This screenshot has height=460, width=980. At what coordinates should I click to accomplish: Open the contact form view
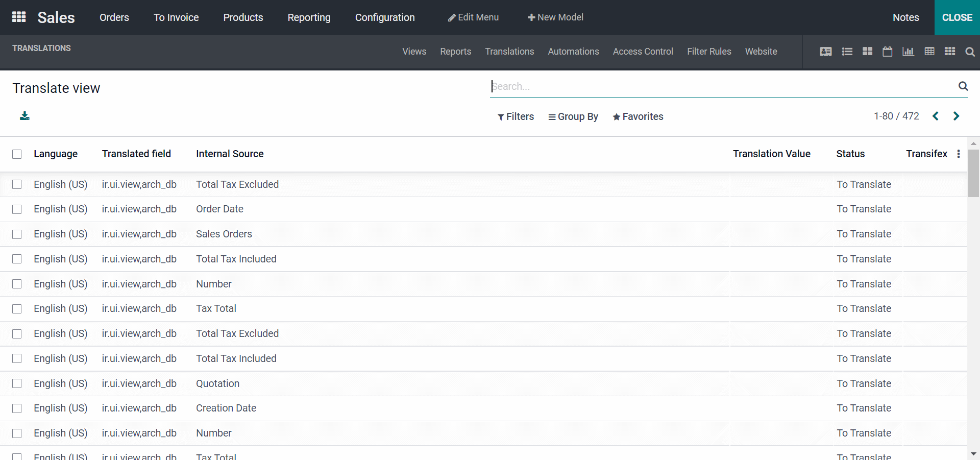tap(825, 52)
